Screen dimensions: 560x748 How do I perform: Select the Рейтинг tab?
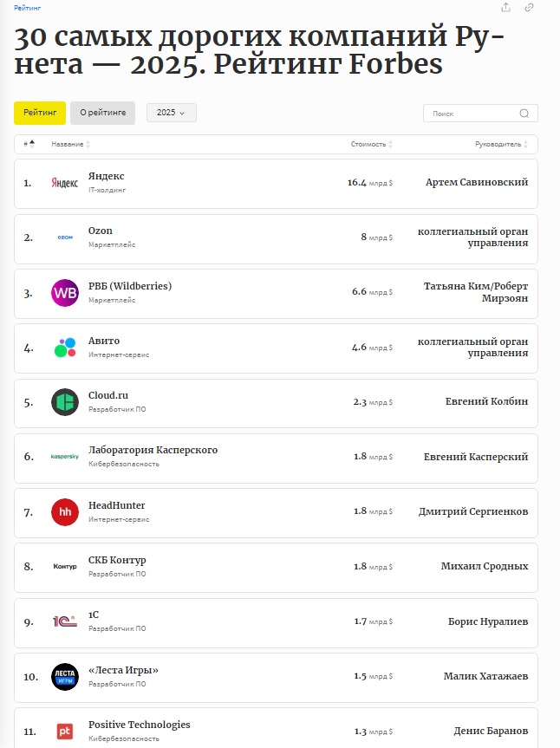(40, 113)
